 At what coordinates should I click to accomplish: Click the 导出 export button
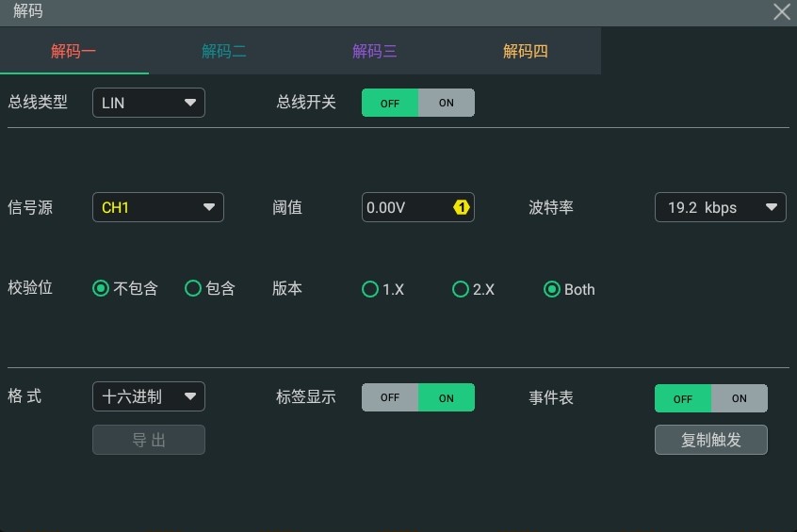click(149, 440)
